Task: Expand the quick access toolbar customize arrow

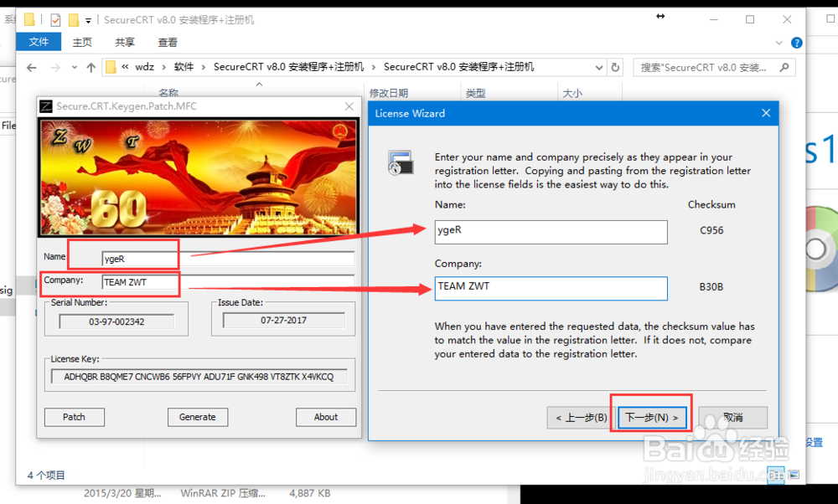Action: coord(87,20)
